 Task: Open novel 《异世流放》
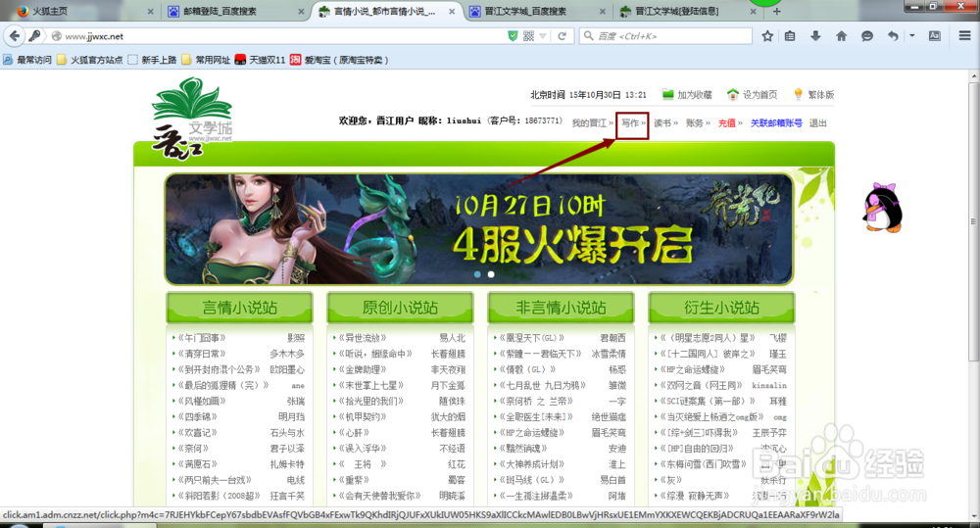point(363,338)
